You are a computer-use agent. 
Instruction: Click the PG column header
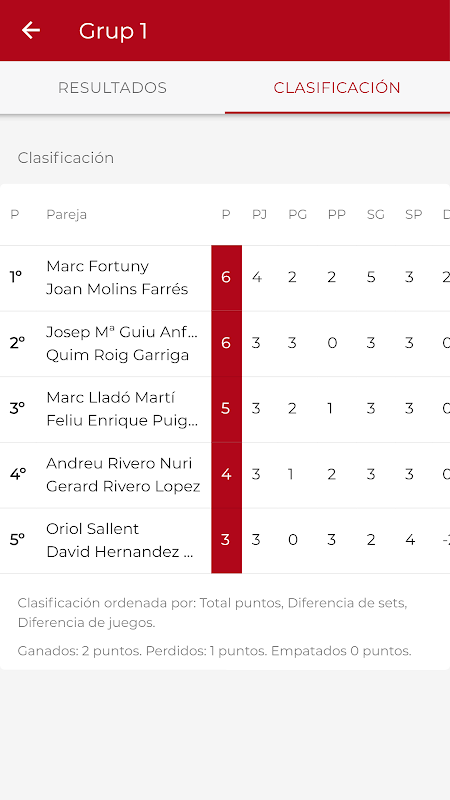click(297, 215)
